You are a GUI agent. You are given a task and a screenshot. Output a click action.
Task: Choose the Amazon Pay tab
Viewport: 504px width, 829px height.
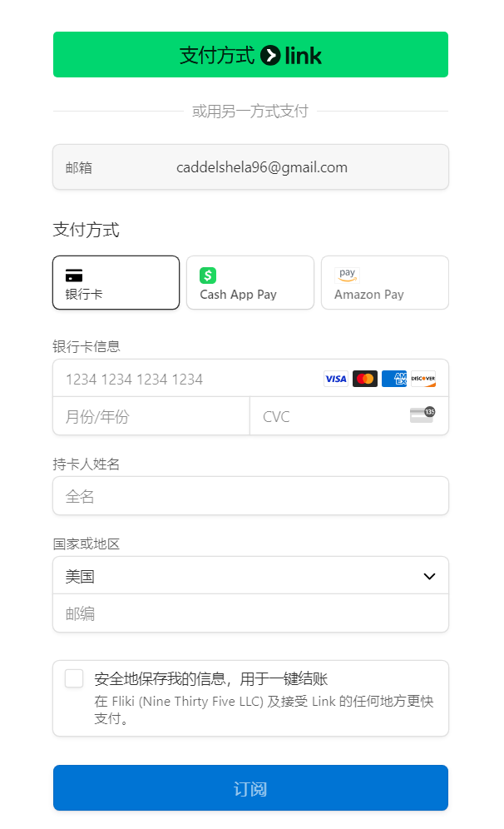(x=385, y=283)
